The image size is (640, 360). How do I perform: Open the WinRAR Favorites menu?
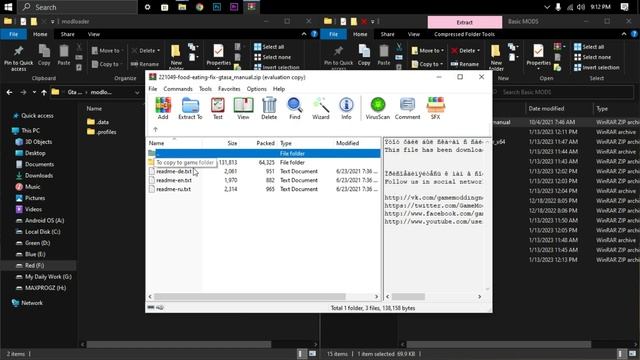[x=229, y=89]
